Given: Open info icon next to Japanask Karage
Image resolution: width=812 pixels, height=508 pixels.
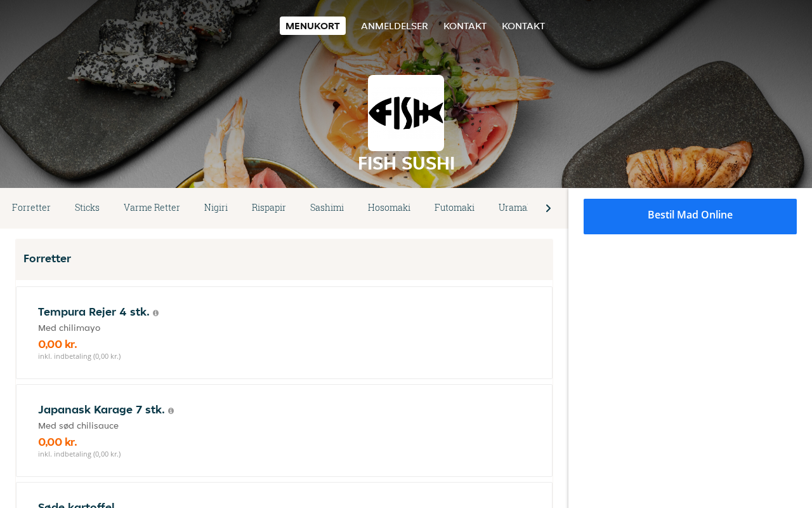Looking at the screenshot, I should coord(171,411).
